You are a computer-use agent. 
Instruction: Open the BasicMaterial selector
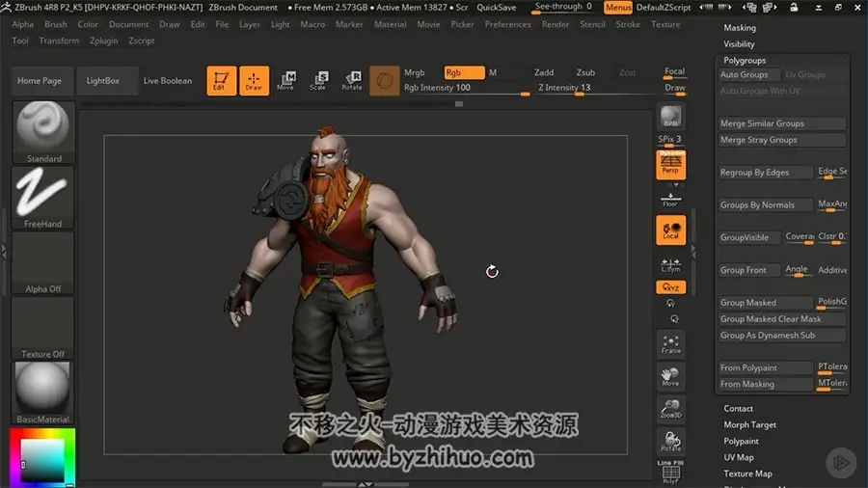[43, 393]
